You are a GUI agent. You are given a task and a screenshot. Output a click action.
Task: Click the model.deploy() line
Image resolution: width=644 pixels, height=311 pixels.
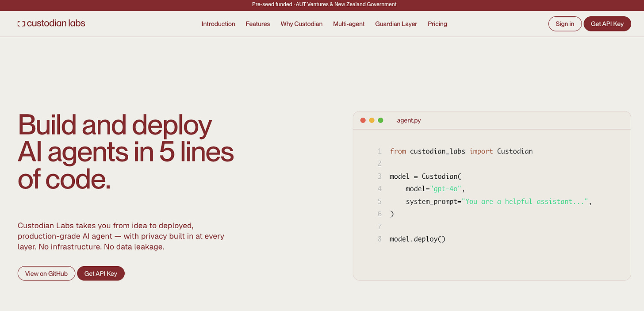click(418, 239)
